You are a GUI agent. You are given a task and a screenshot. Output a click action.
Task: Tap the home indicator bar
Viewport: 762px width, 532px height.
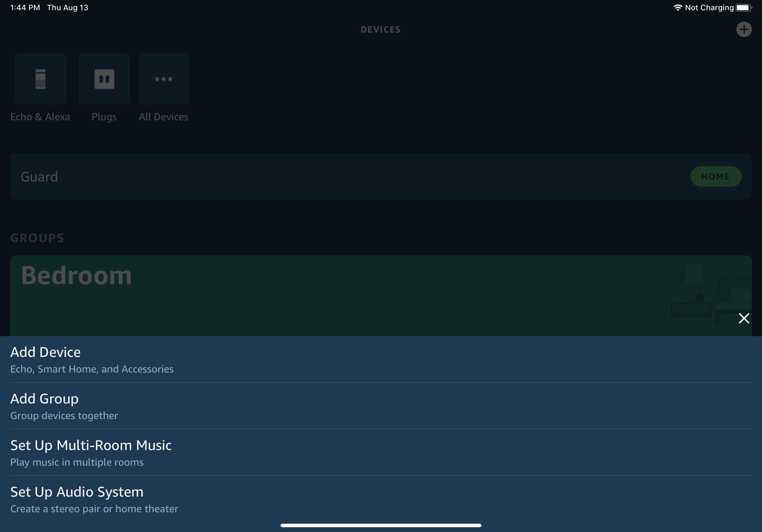pyautogui.click(x=381, y=525)
